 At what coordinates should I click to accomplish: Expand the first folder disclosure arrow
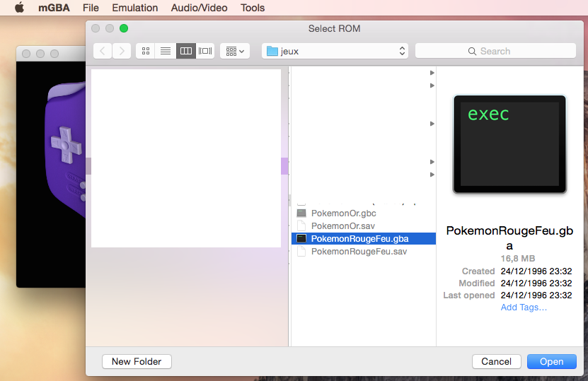432,73
